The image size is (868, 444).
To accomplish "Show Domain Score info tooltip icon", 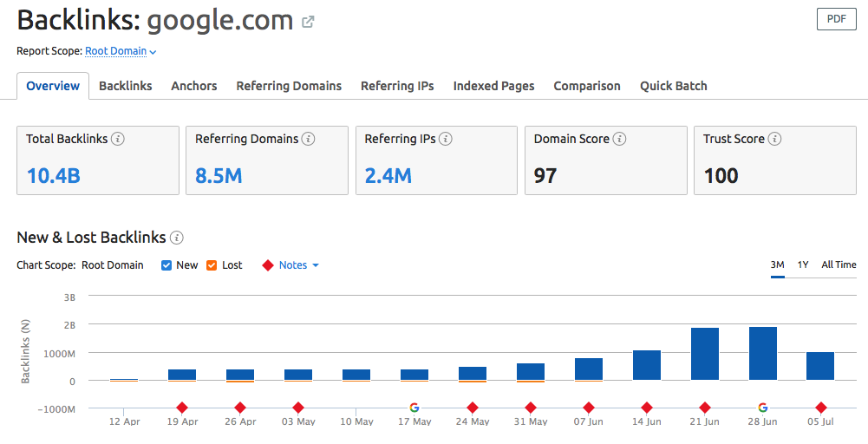I will (620, 139).
